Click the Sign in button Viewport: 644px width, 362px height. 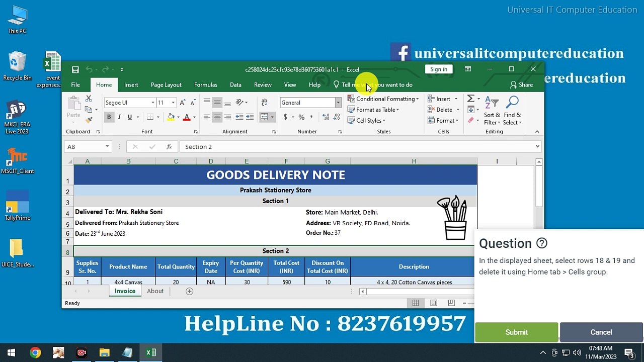point(438,69)
